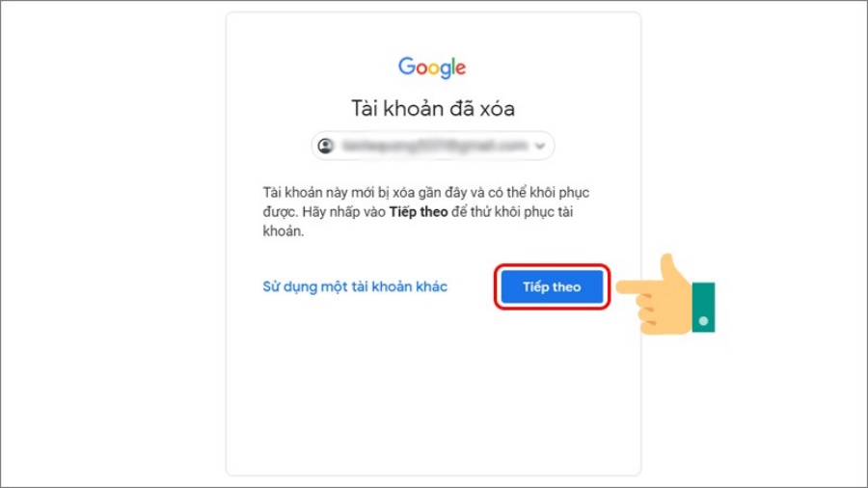Click the red letter e in Google logo
Image resolution: width=868 pixels, height=488 pixels.
[461, 68]
